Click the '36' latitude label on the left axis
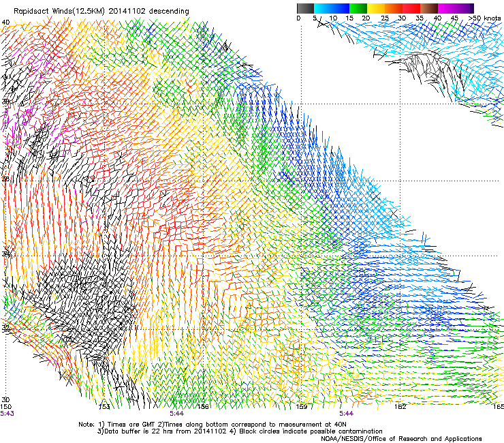The height and width of the screenshot is (443, 504). coord(5,179)
